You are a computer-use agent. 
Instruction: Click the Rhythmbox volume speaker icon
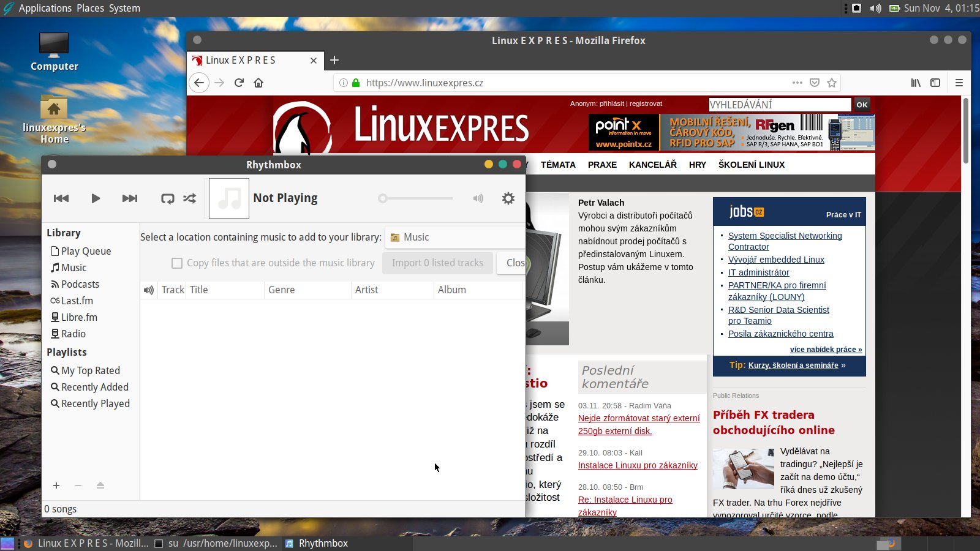coord(478,198)
